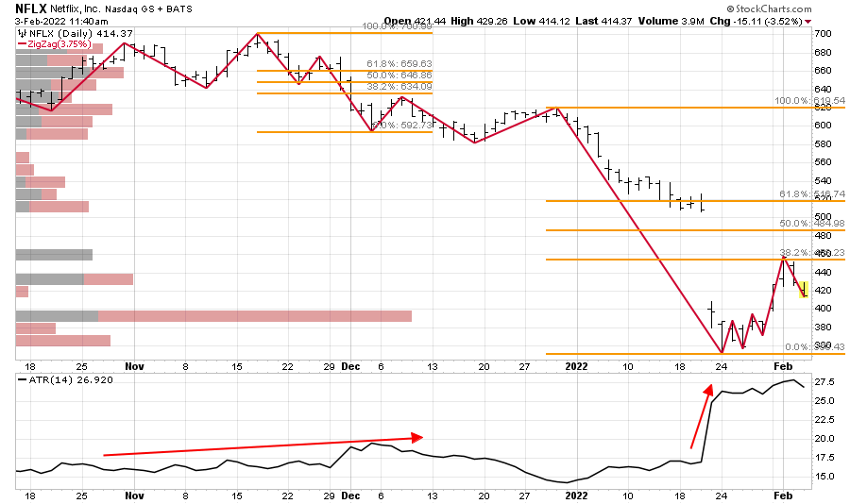This screenshot has height=504, width=850.
Task: Click the 3-Feb-2022 11:40am timestamp
Action: tap(61, 21)
